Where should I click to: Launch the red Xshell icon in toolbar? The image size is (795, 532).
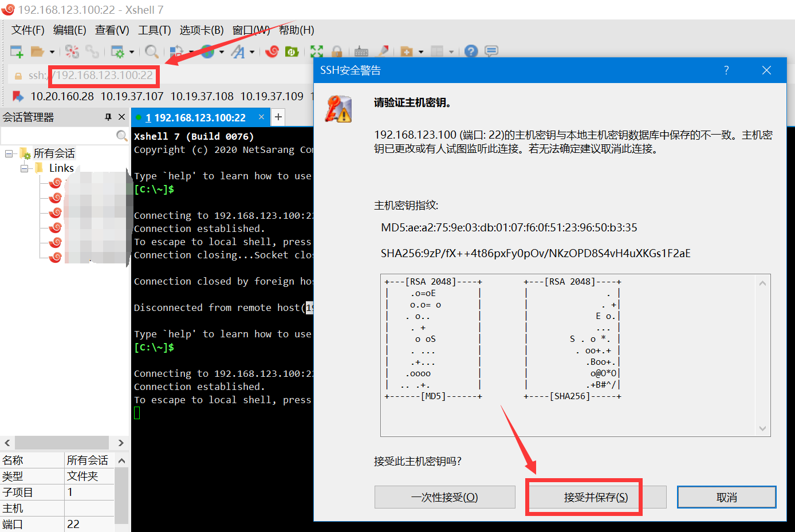(x=272, y=52)
